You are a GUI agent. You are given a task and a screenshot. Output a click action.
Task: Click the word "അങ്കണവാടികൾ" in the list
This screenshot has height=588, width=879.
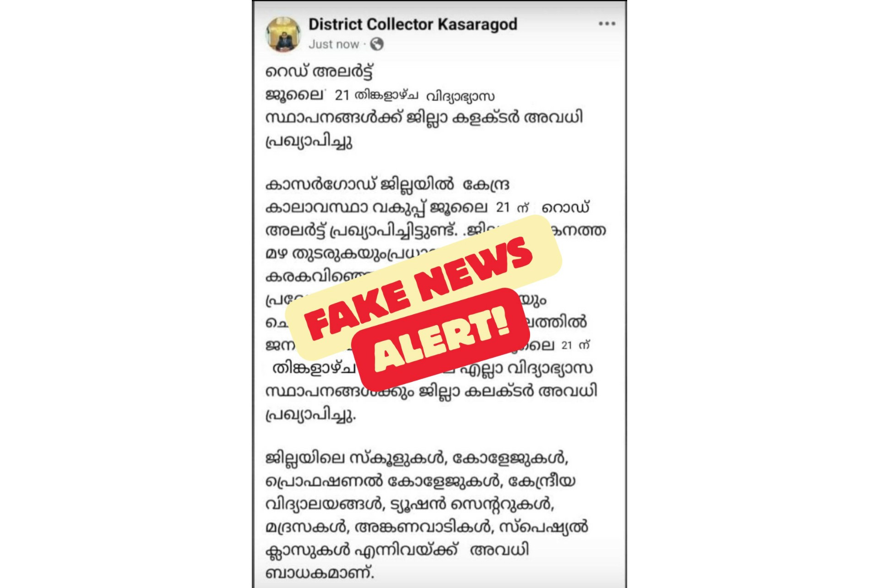[x=424, y=527]
